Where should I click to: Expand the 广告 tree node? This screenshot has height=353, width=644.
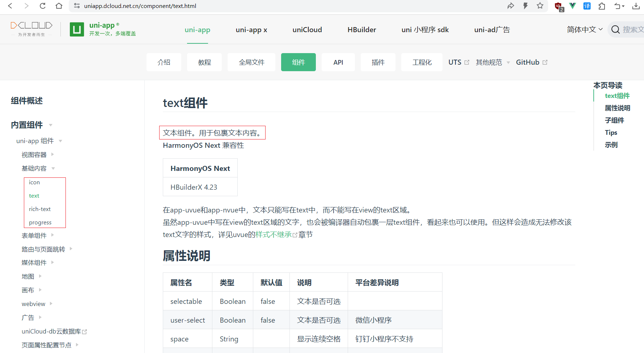click(40, 317)
